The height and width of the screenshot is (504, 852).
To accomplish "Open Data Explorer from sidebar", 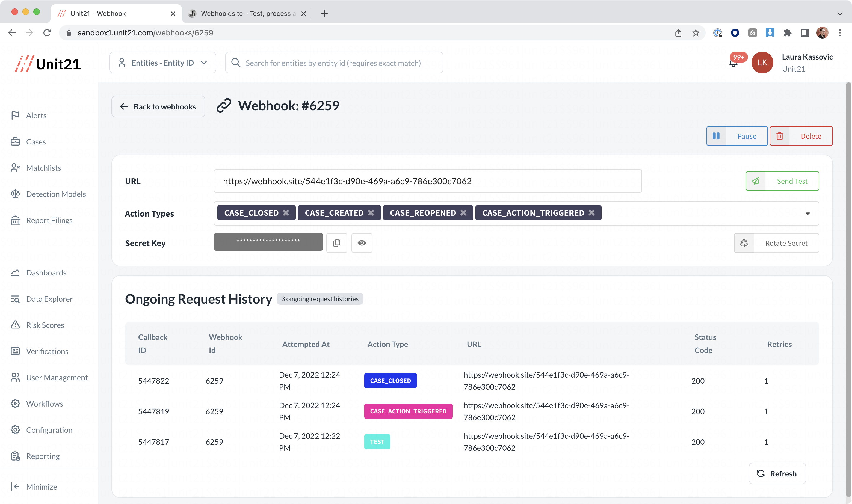I will coord(49,299).
